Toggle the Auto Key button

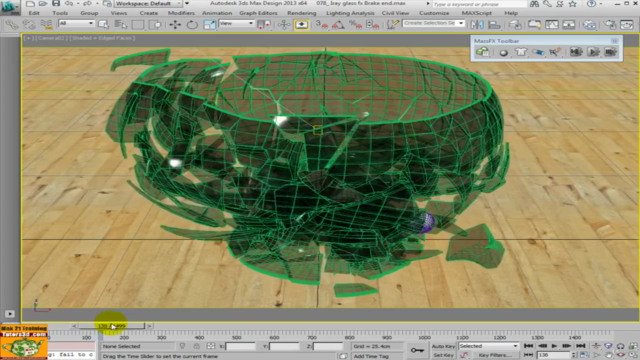click(x=443, y=346)
